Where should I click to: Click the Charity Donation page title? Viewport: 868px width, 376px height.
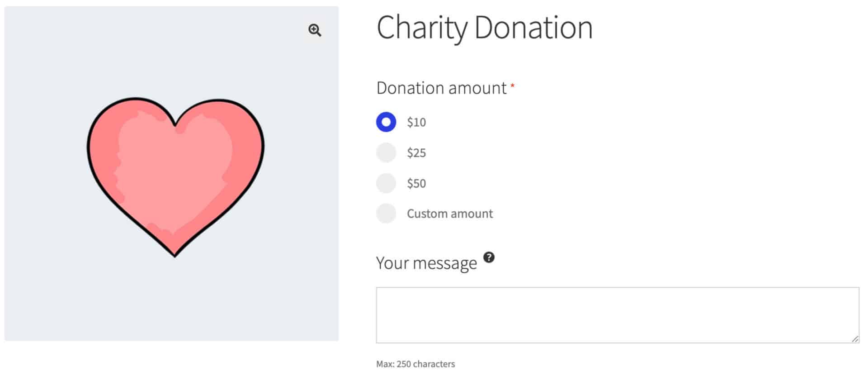484,27
